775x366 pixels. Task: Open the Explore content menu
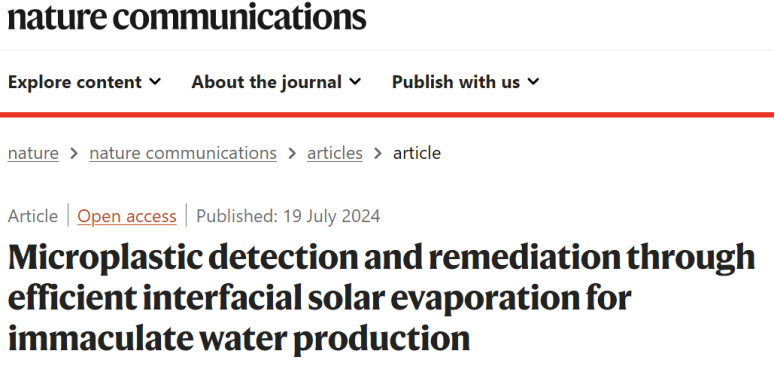(85, 81)
